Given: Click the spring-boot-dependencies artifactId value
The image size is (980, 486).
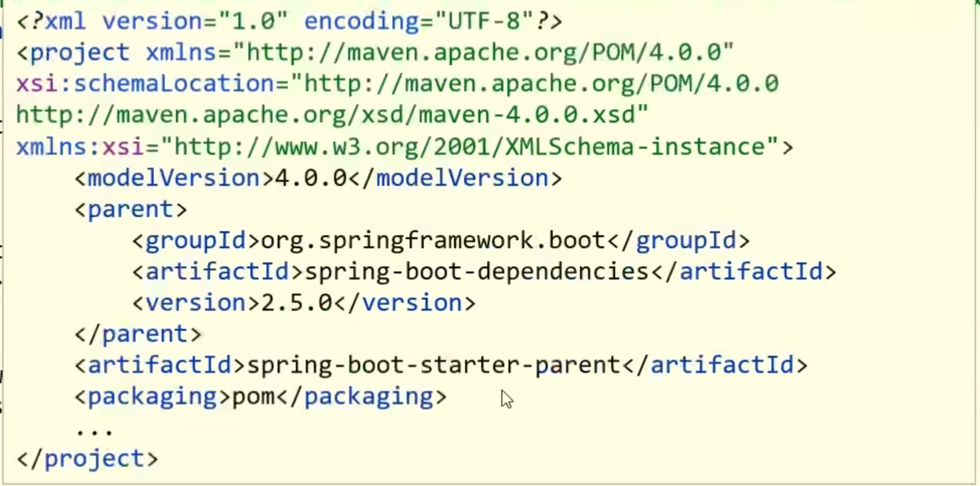Looking at the screenshot, I should [x=477, y=272].
